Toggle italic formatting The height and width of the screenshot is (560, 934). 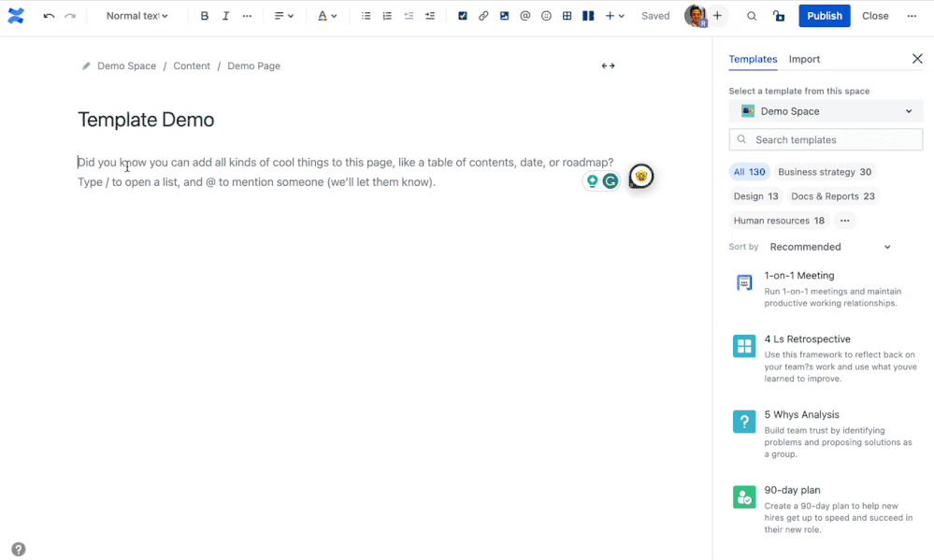pyautogui.click(x=225, y=15)
